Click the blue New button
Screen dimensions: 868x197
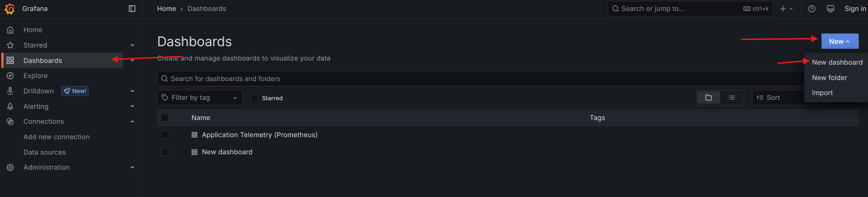pyautogui.click(x=840, y=41)
